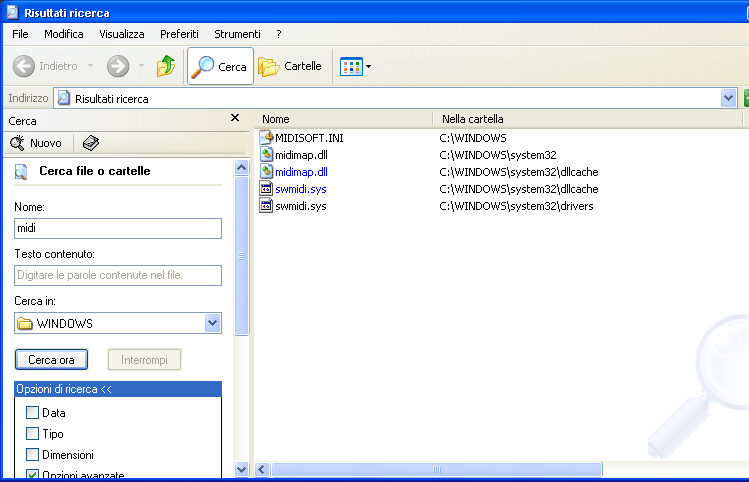Viewport: 749px width, 482px height.
Task: Open the Strumenti menu
Action: tap(237, 34)
